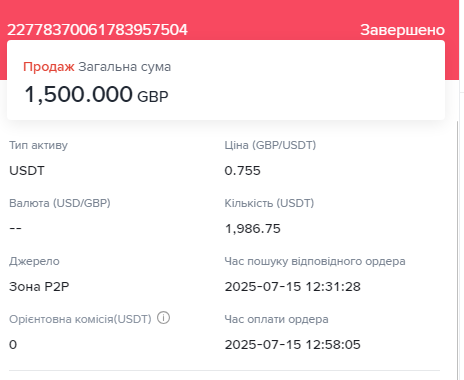Click the Тип активу field label
Screen dimensions: 464x380
click(38, 145)
